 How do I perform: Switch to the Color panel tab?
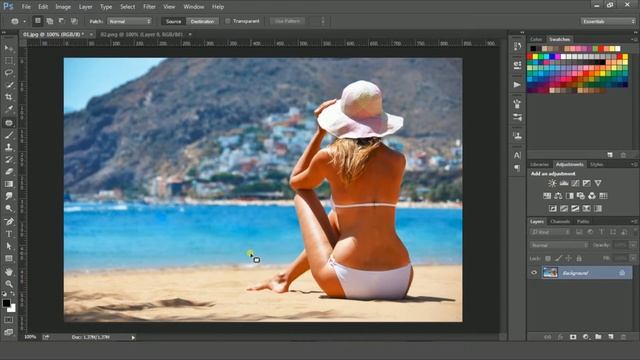(x=536, y=40)
